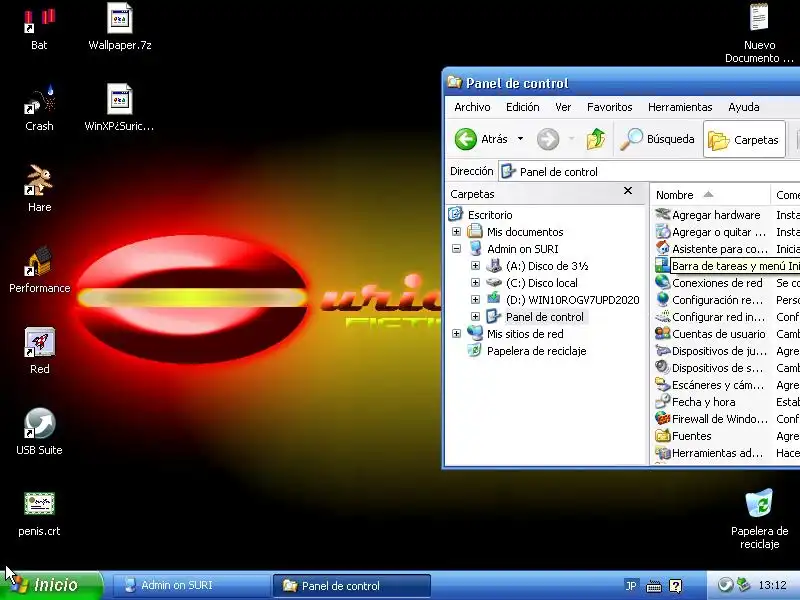Click the 13:12 system clock
800x600 pixels.
click(x=772, y=585)
